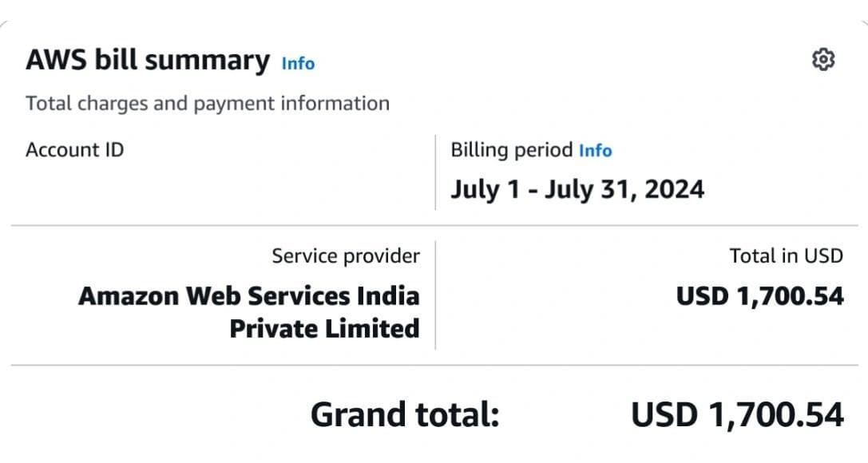
Task: Click the Private Limited text line
Action: [x=324, y=328]
